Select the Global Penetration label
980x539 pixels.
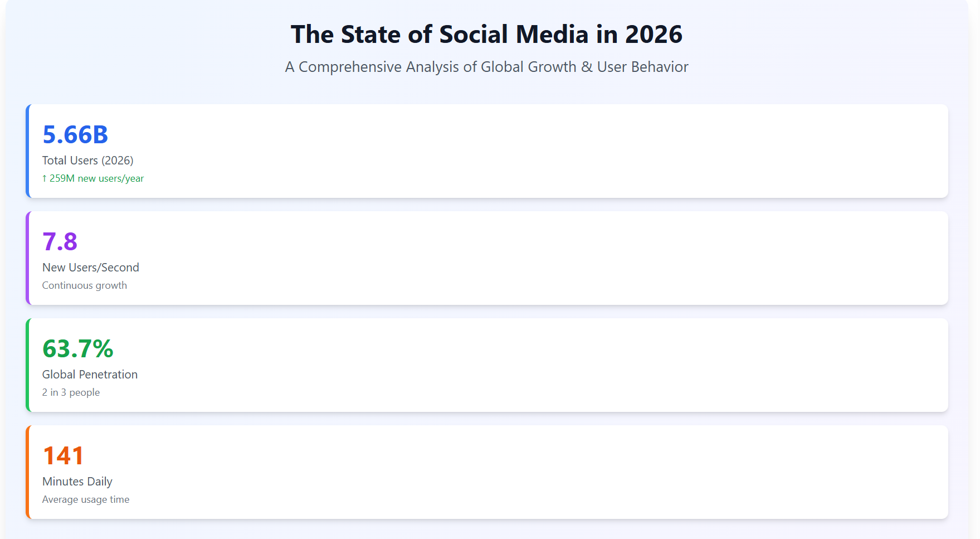click(x=90, y=375)
